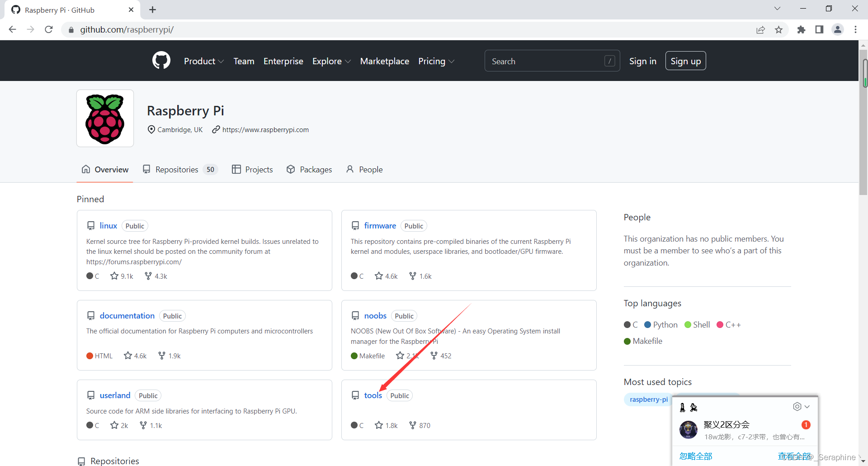Open browser extensions puzzle icon
The height and width of the screenshot is (466, 868).
click(x=801, y=29)
